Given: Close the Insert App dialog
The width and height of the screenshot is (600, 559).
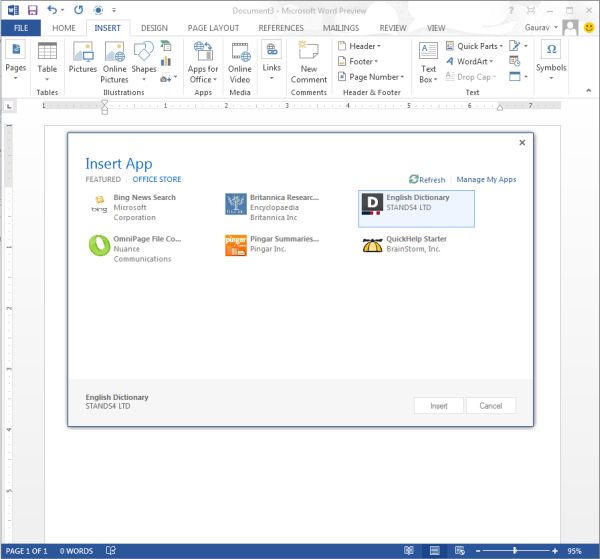Looking at the screenshot, I should (x=522, y=142).
